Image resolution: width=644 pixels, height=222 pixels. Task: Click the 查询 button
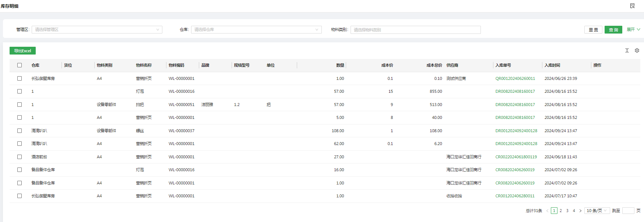click(x=613, y=30)
